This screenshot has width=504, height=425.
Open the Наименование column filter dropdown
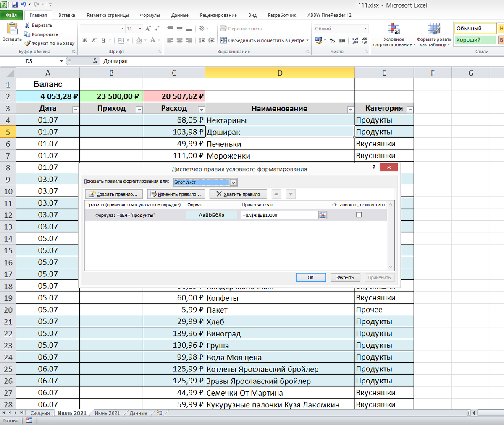pos(350,109)
